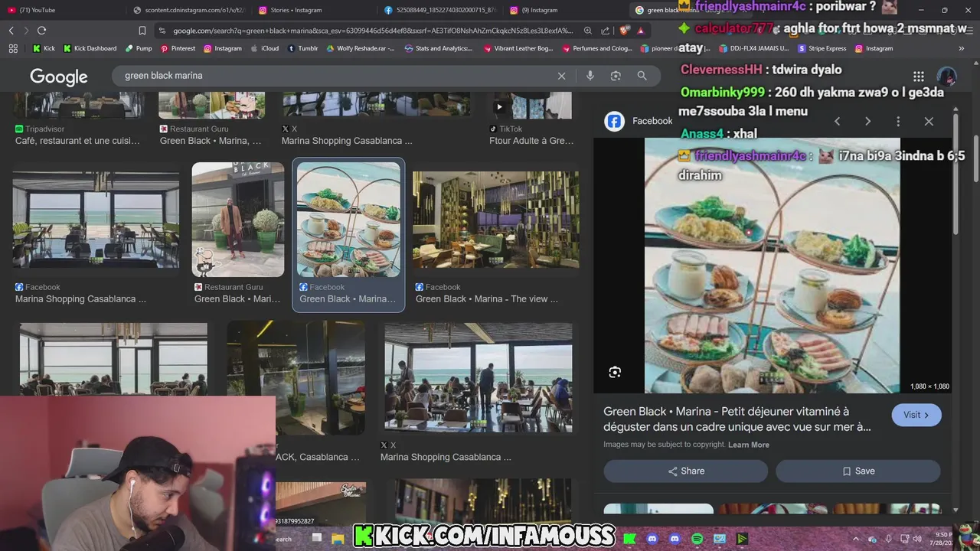Reload the current page
Image resolution: width=980 pixels, height=551 pixels.
pos(41,31)
